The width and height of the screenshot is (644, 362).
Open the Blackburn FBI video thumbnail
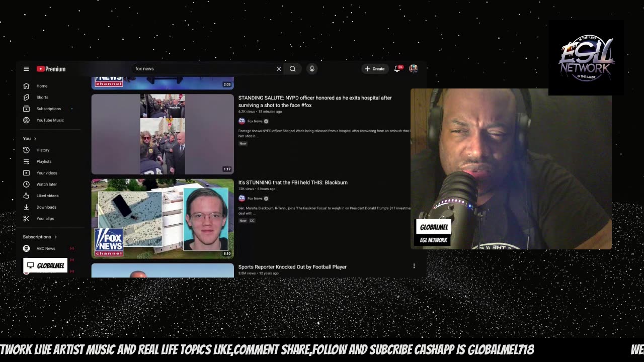tap(163, 219)
